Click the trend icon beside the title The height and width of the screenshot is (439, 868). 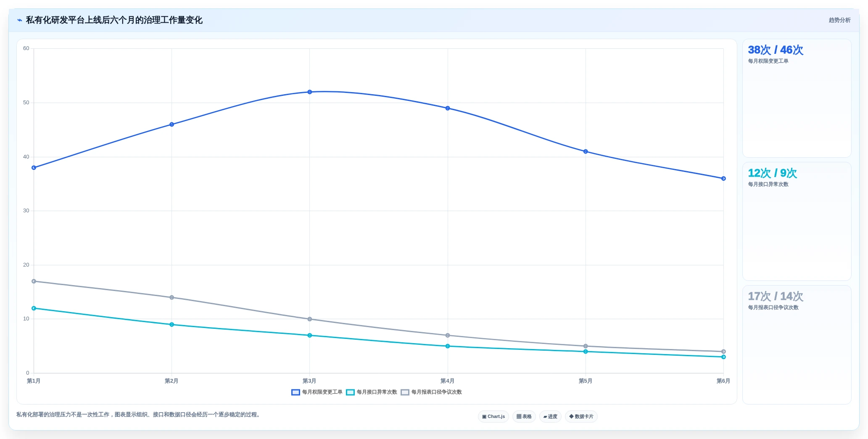tap(19, 20)
